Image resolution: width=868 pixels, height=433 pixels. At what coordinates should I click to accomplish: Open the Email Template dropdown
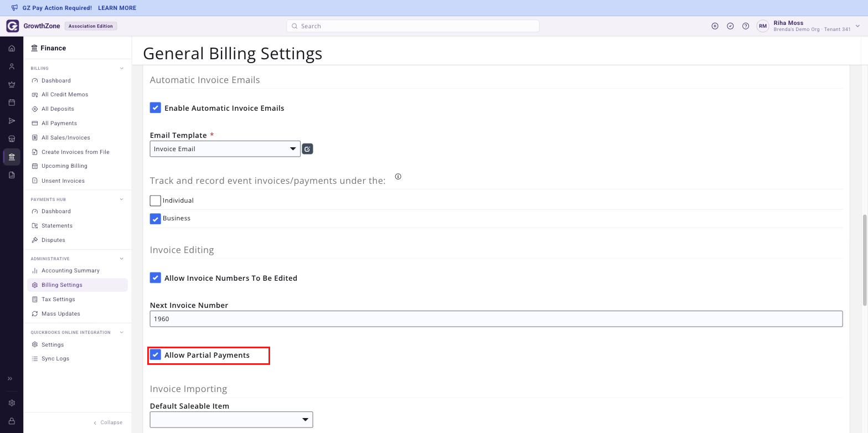pos(225,149)
